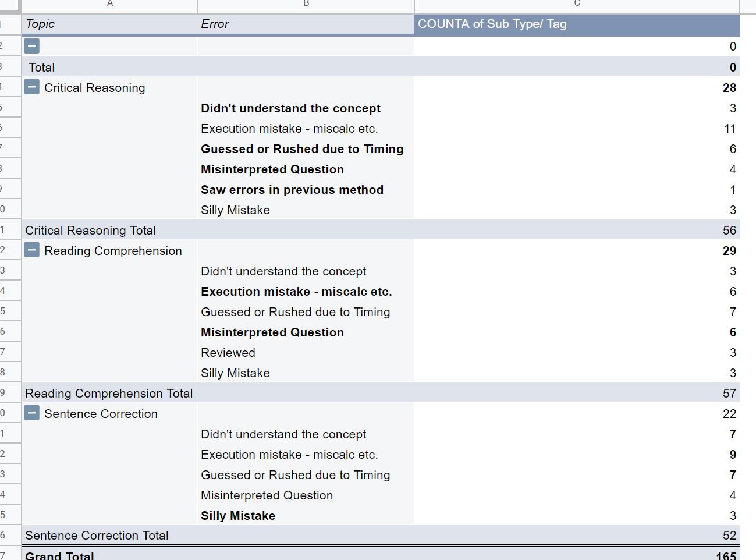The image size is (756, 560).
Task: Click the Sentence Correction Total label
Action: pos(97,536)
